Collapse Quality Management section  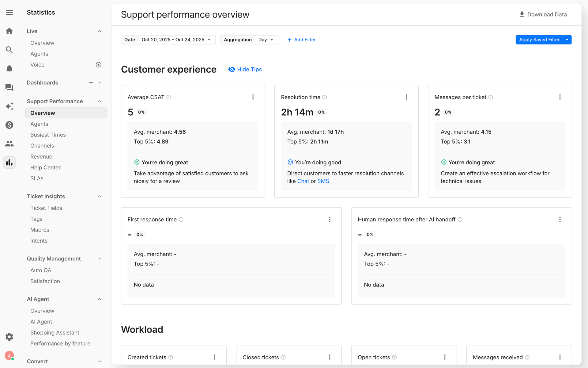click(x=100, y=259)
